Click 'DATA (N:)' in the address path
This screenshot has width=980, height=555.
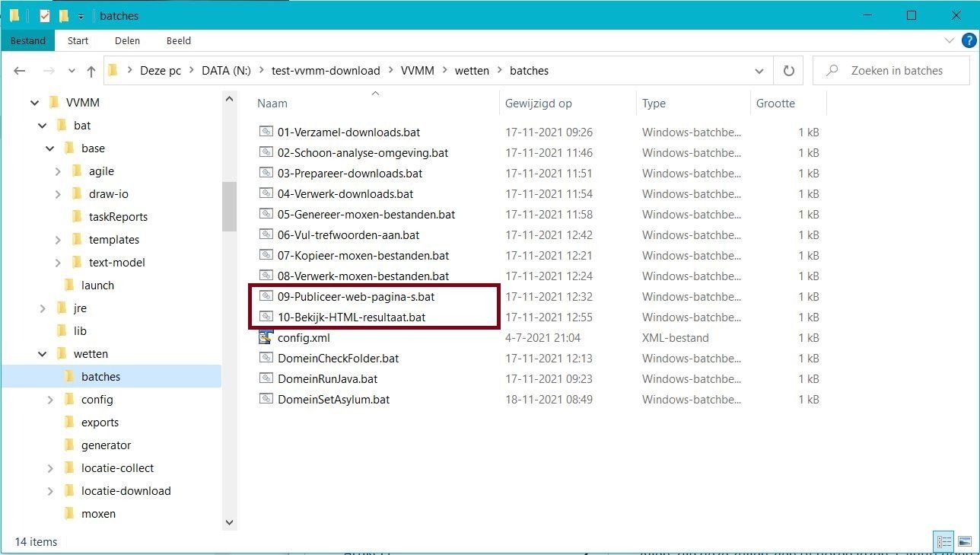click(x=226, y=71)
